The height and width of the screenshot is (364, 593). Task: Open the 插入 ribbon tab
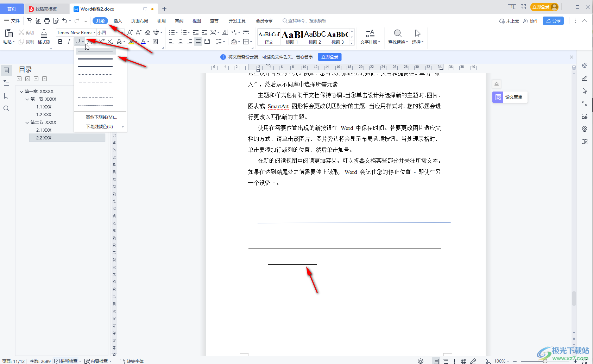coord(118,21)
